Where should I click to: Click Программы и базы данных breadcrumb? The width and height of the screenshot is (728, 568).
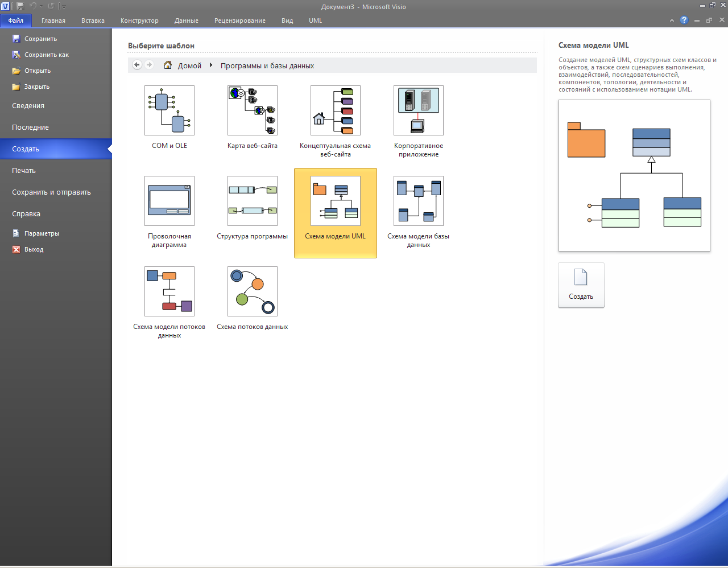point(267,65)
